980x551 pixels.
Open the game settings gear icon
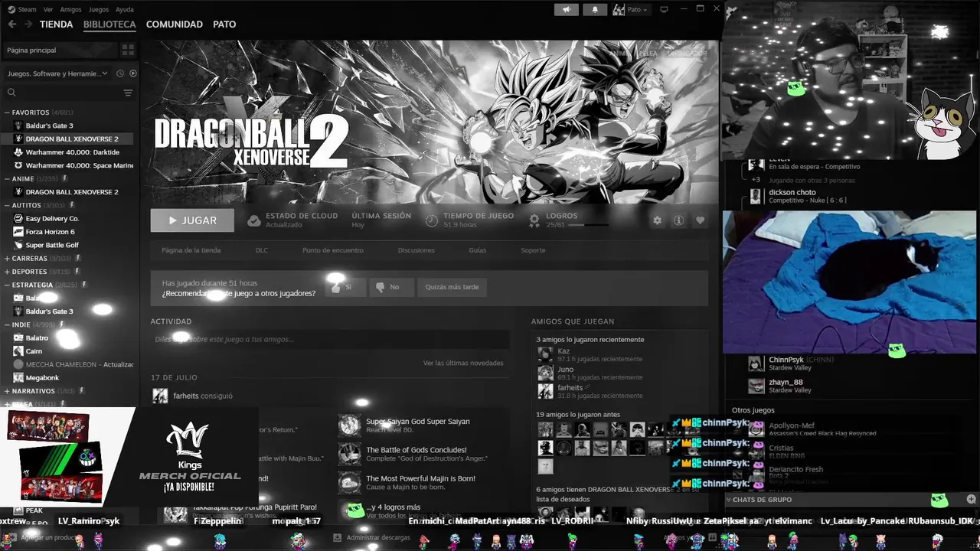click(x=657, y=220)
